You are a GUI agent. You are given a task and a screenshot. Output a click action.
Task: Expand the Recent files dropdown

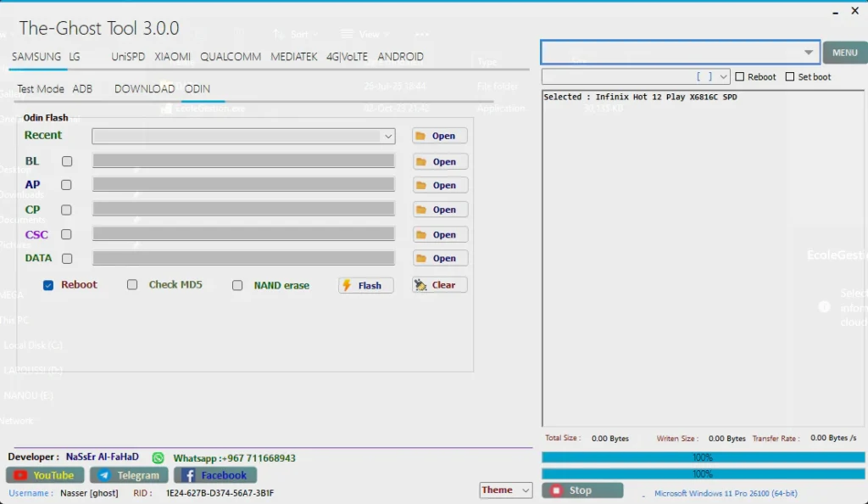click(x=388, y=136)
